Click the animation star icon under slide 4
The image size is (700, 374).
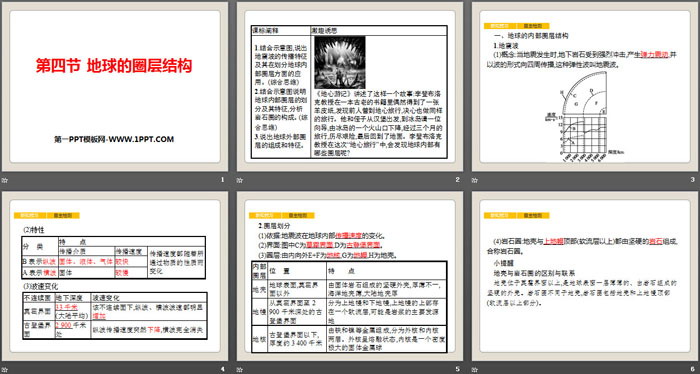click(4, 369)
